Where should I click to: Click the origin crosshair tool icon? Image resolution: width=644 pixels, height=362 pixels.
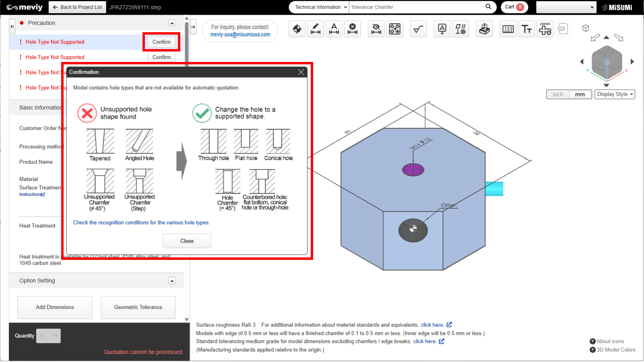[297, 29]
